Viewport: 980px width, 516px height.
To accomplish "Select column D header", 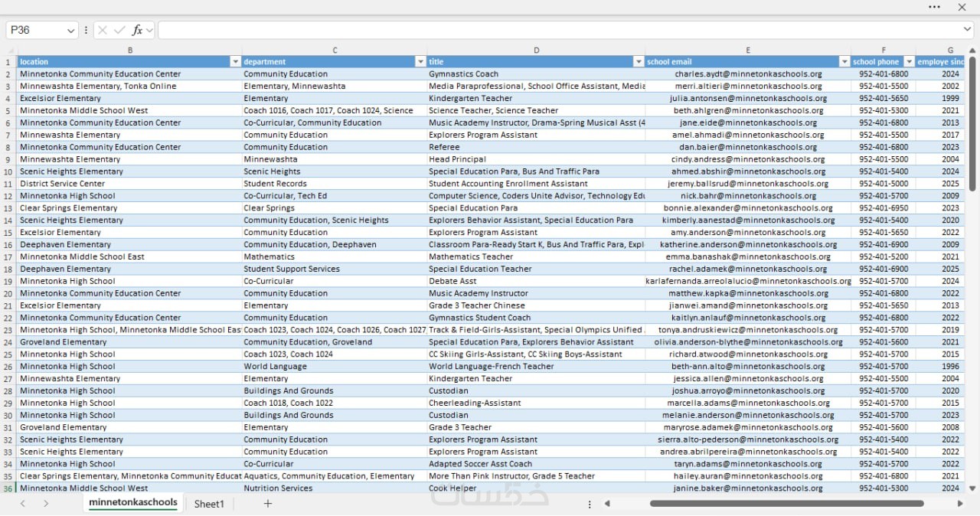I will (536, 50).
